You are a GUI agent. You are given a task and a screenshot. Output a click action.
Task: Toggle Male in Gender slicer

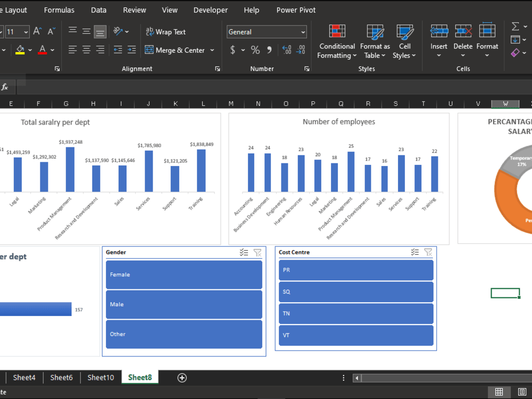184,304
